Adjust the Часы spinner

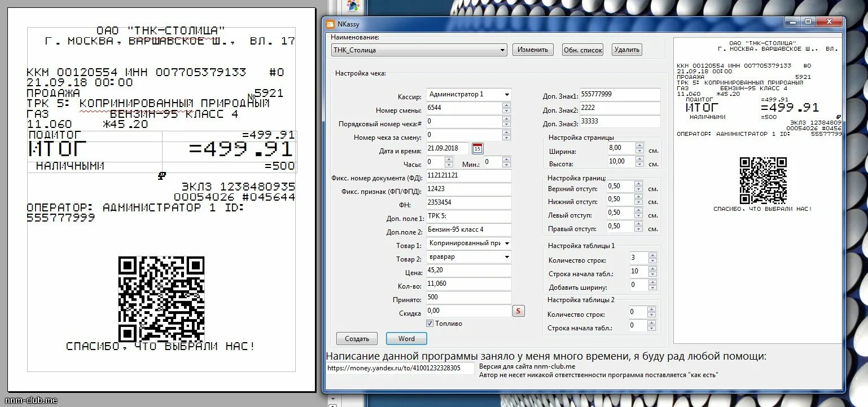coord(449,162)
